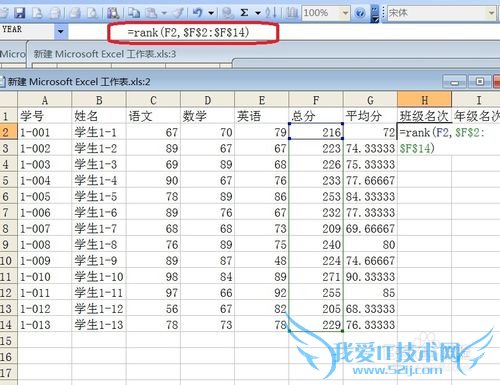Minimize the 工作表.xls:2 workbook window

[x=455, y=81]
